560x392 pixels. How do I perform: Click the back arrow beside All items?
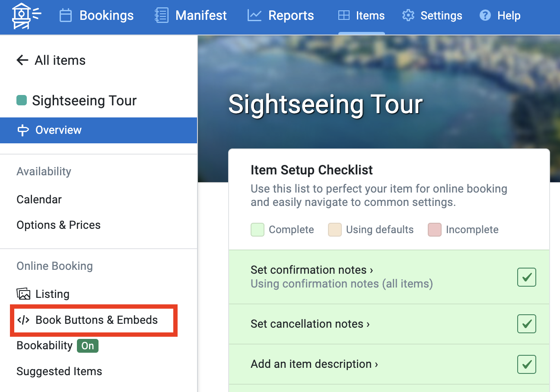(x=22, y=60)
